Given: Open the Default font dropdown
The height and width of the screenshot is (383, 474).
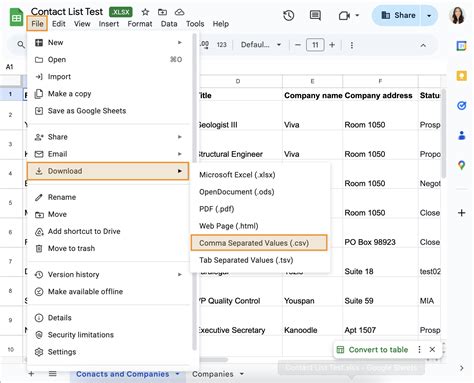Looking at the screenshot, I should click(261, 45).
